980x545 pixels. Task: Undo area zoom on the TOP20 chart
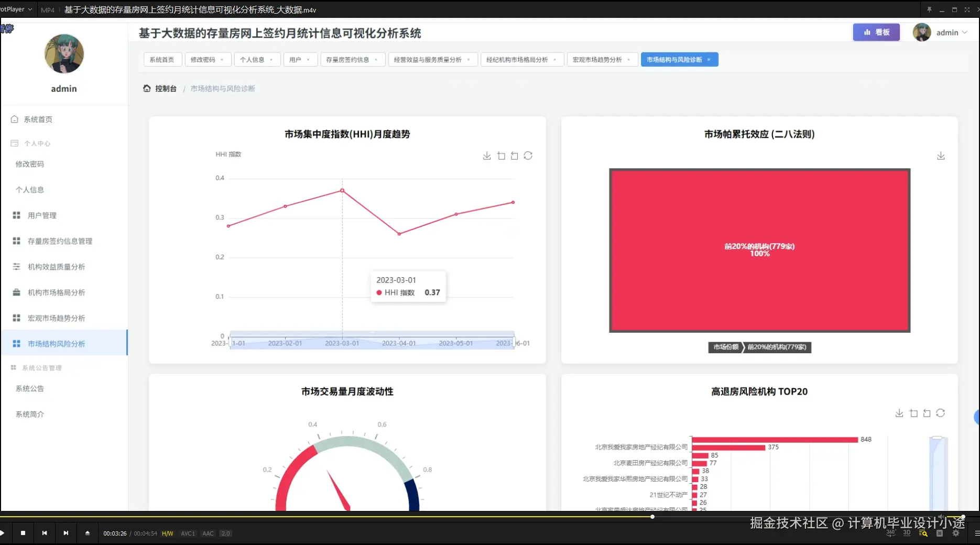point(927,413)
